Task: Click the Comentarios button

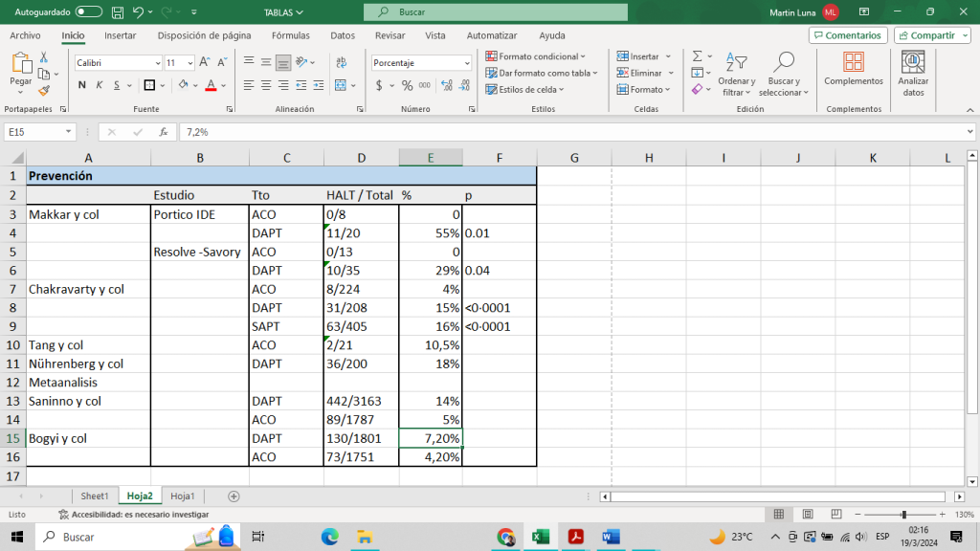Action: [x=847, y=35]
